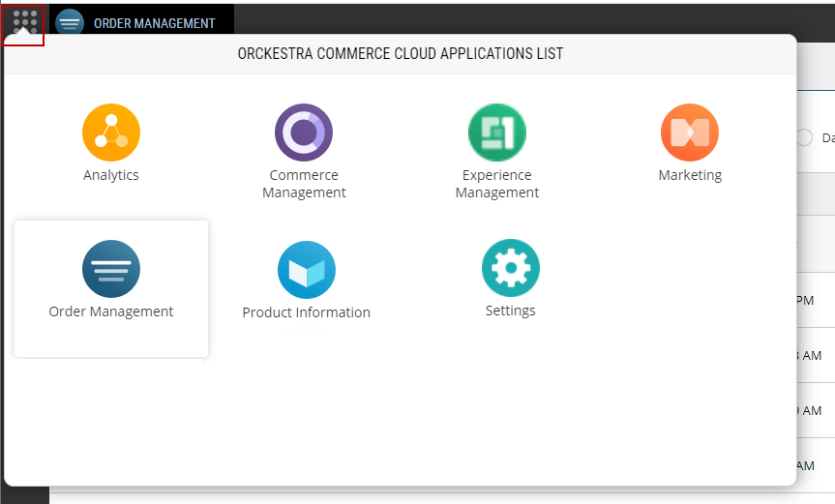Open the applications grid launcher icon
Viewport: 835px width, 504px height.
[24, 22]
